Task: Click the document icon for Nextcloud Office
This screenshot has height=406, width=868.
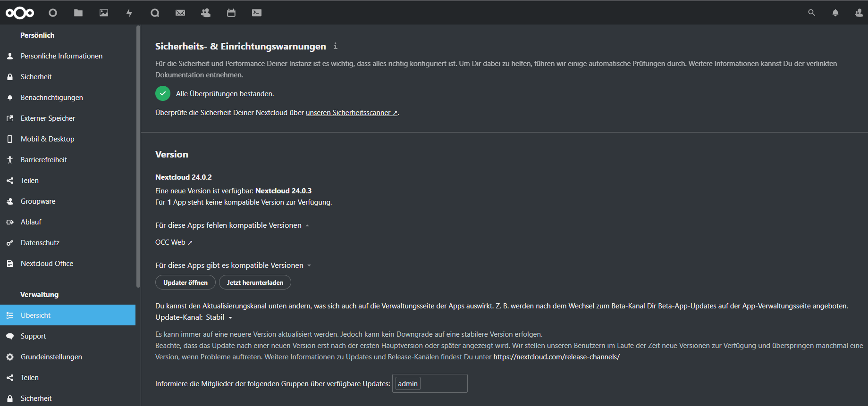Action: click(x=10, y=264)
